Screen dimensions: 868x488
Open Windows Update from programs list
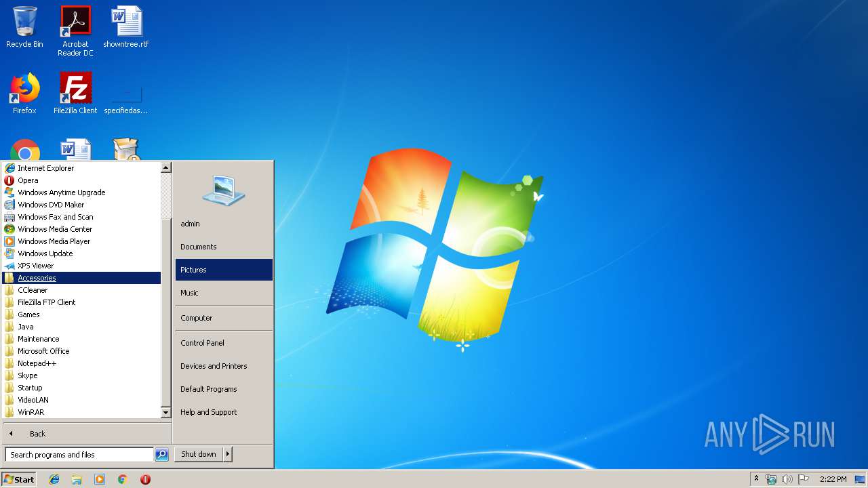pos(81,253)
